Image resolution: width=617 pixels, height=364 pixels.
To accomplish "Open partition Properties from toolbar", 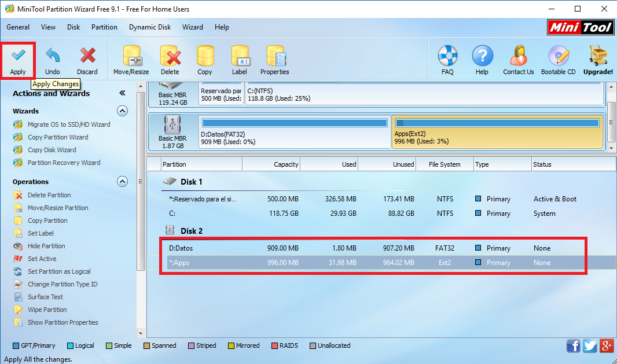I will [275, 61].
